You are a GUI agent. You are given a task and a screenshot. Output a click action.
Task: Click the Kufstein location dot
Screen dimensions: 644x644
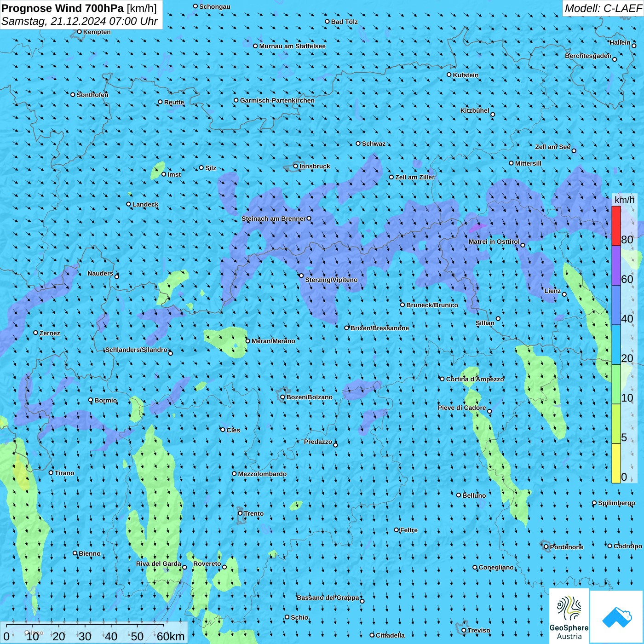click(x=449, y=75)
